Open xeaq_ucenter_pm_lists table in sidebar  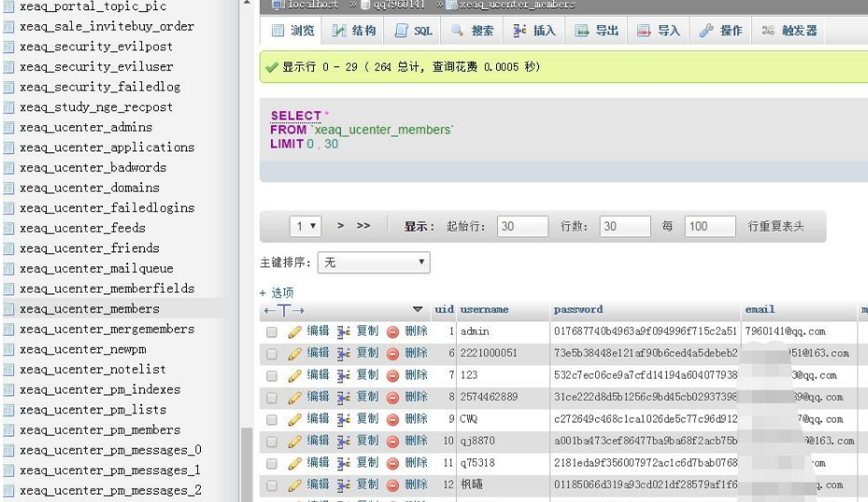[92, 409]
